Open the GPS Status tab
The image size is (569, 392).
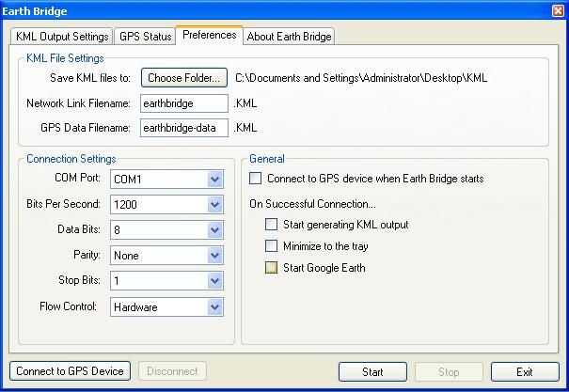coord(145,37)
